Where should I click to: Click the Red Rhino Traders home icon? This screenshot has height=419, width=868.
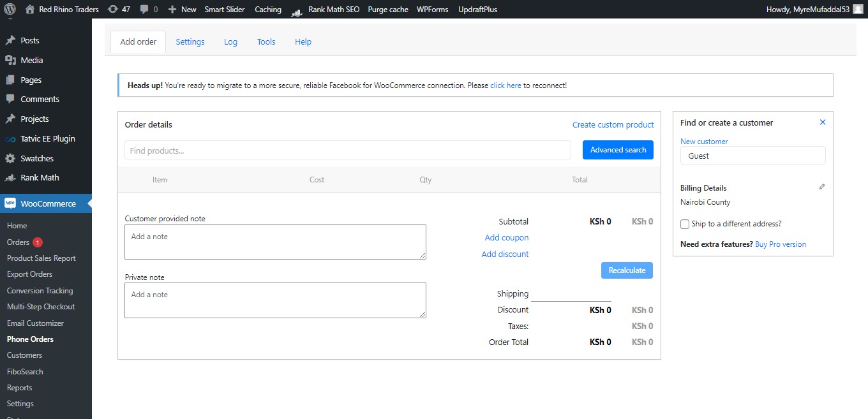pos(30,10)
